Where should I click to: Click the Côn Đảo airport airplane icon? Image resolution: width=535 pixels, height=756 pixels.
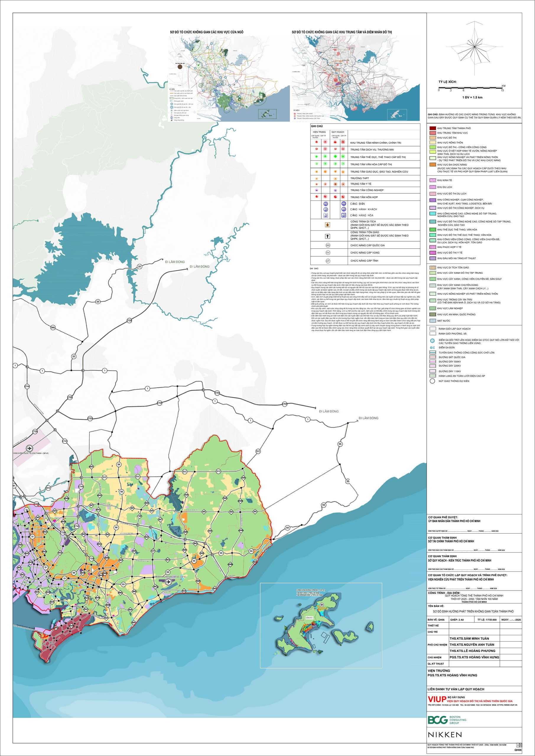322,605
